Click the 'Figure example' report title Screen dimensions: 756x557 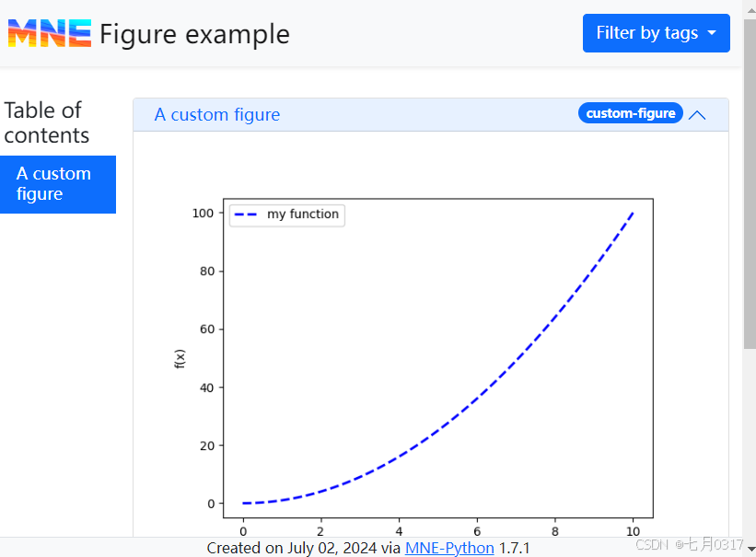point(194,34)
